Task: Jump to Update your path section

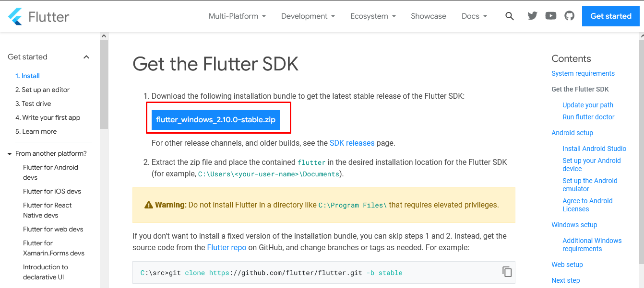Action: coord(587,105)
